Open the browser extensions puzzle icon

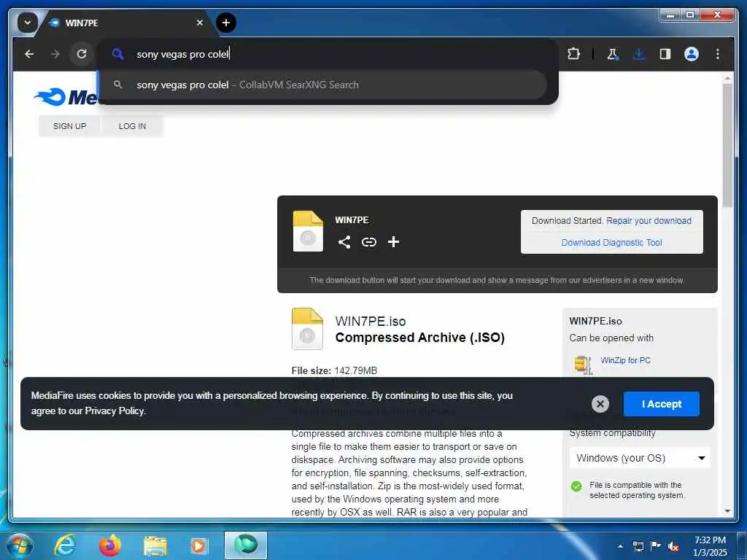pyautogui.click(x=573, y=54)
